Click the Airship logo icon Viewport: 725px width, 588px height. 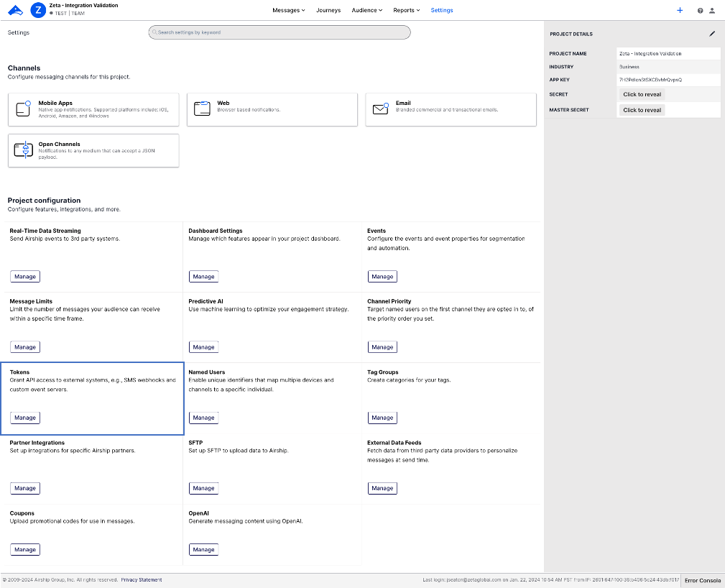14,10
